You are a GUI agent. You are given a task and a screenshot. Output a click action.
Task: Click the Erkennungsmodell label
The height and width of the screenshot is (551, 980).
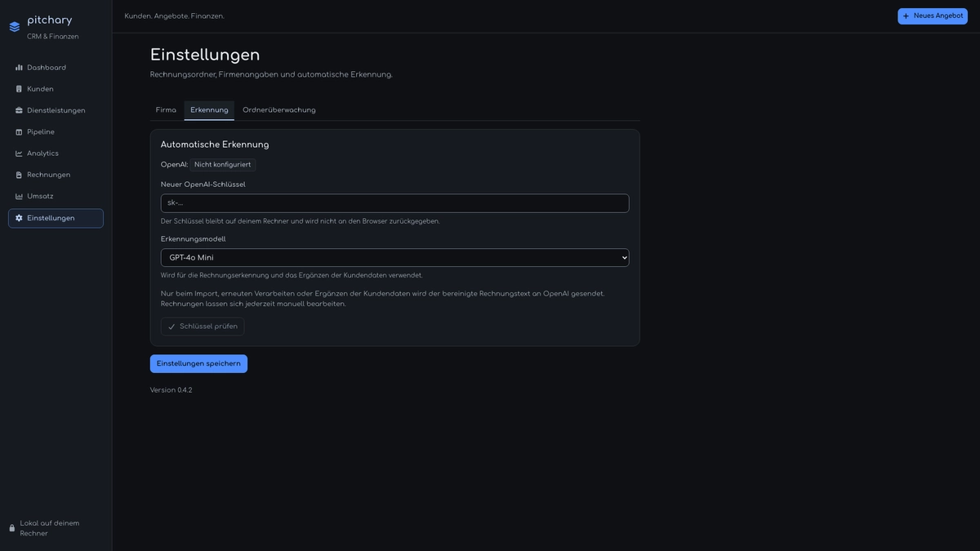tap(194, 239)
